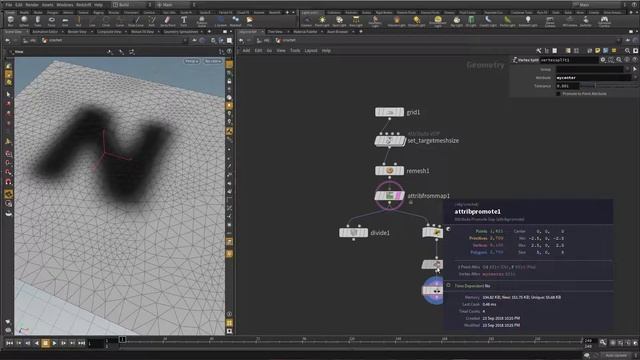The height and width of the screenshot is (360, 640).
Task: Add a Spot Light from shelf
Action: [339, 20]
